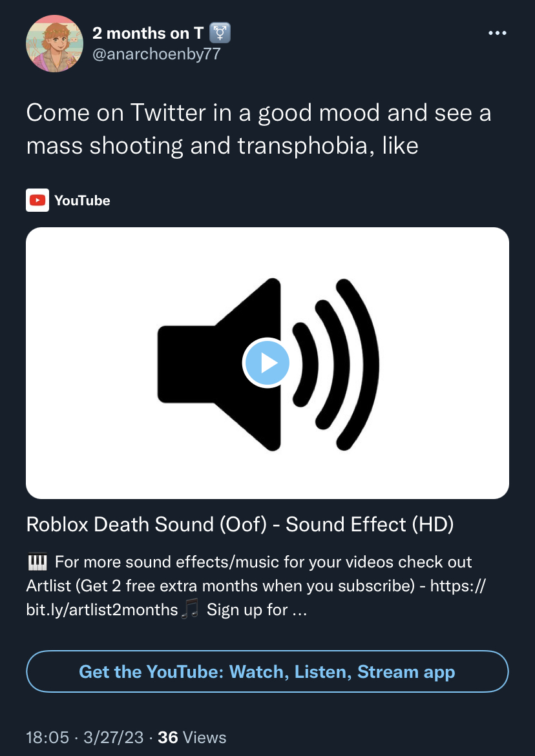Click the tweet text about good mood
Screen dimensions: 535x756
(258, 129)
